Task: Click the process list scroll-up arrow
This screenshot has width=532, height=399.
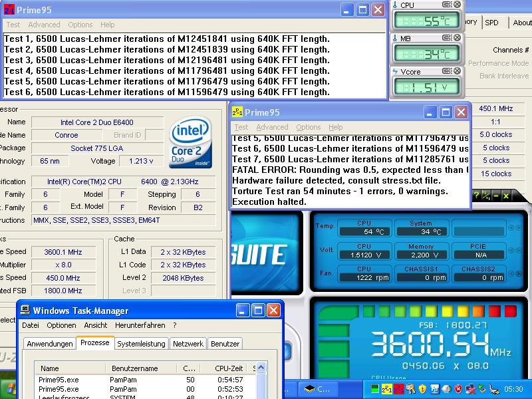Action: pos(261,368)
